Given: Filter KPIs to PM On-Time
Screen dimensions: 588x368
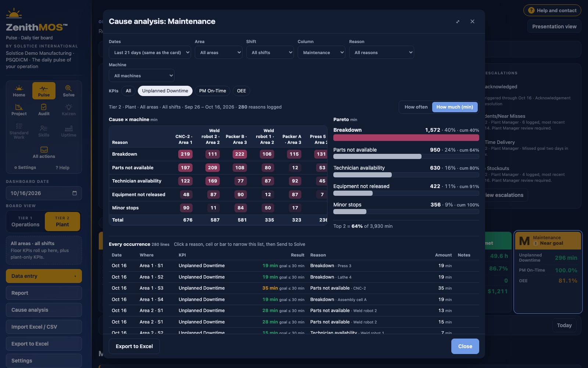Looking at the screenshot, I should click(212, 91).
